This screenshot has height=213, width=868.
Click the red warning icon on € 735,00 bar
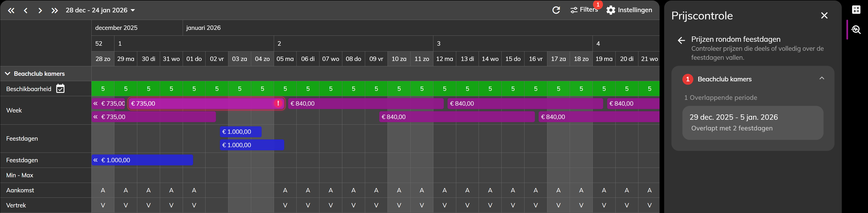click(x=278, y=103)
